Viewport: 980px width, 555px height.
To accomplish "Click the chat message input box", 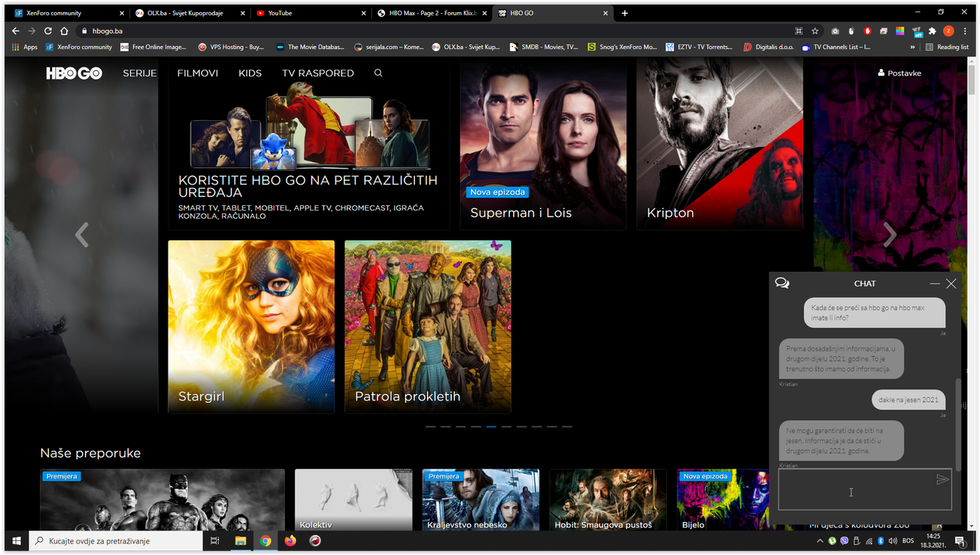I will tap(865, 489).
